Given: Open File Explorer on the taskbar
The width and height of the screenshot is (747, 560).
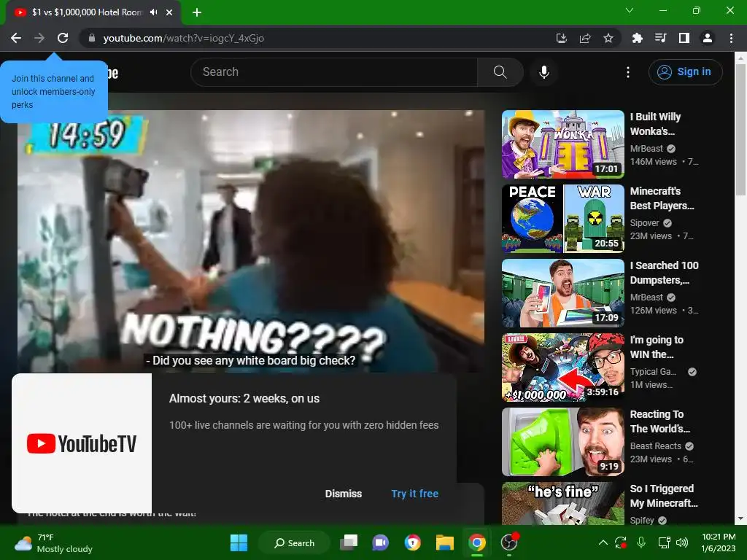Looking at the screenshot, I should 444,542.
